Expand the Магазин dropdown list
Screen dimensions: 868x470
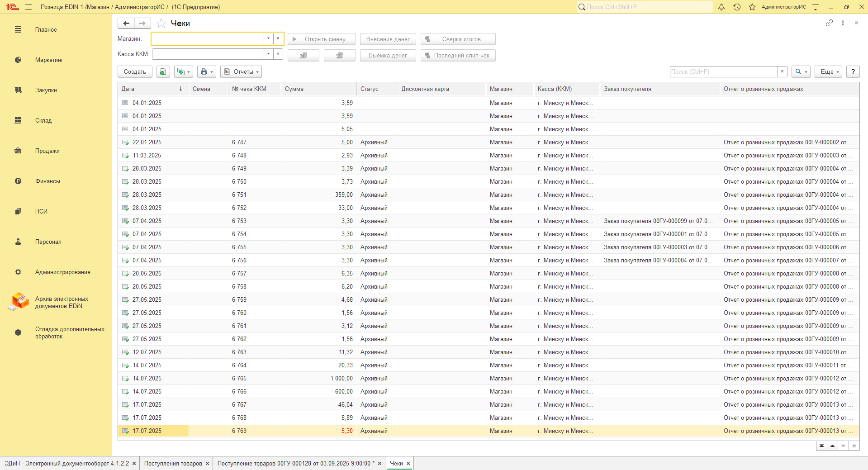pyautogui.click(x=268, y=38)
